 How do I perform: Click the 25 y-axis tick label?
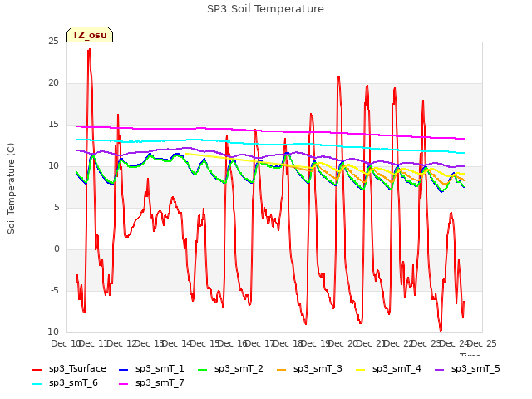point(53,41)
